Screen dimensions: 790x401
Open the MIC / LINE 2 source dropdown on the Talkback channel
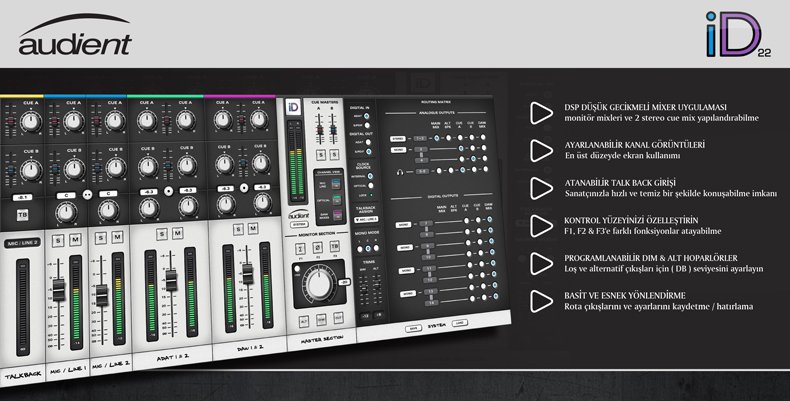coord(23,243)
